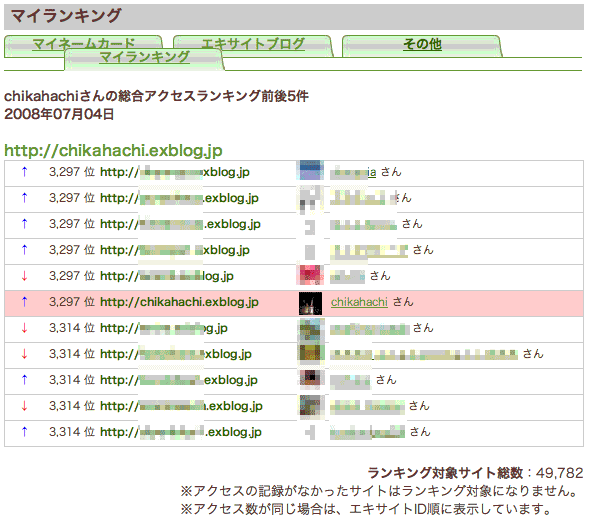Viewport: 591px width, 522px height.
Task: Click the red down arrow in the first 3,314位 row
Action: pyautogui.click(x=24, y=328)
